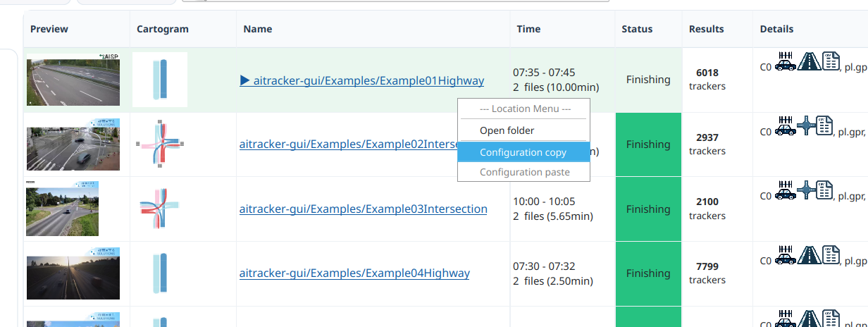Select Configuration copy in the Location Menu
868x327 pixels.
tap(523, 152)
